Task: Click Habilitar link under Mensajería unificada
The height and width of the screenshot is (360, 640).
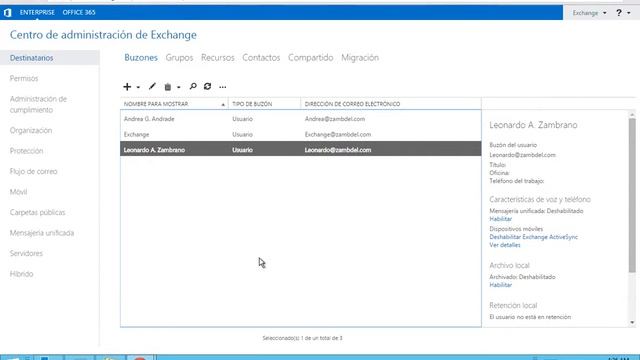Action: tap(500, 219)
